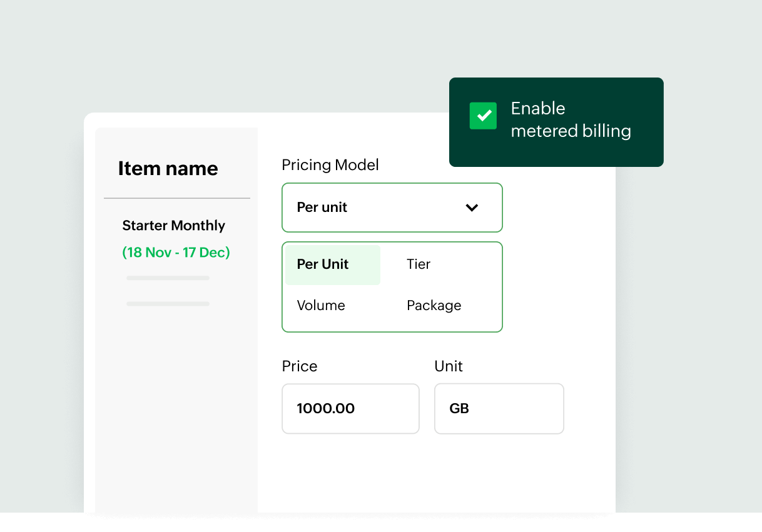Screen dimensions: 762x532
Task: Choose the Volume pricing model
Action: click(321, 305)
